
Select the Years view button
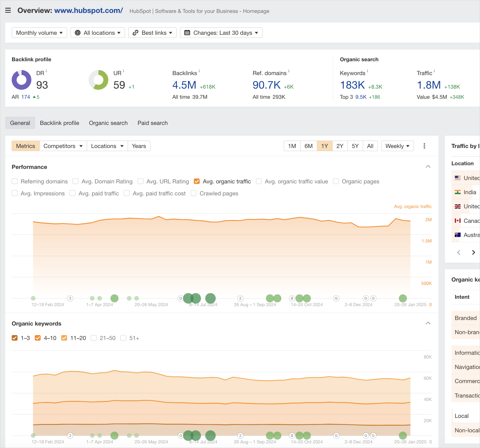139,146
